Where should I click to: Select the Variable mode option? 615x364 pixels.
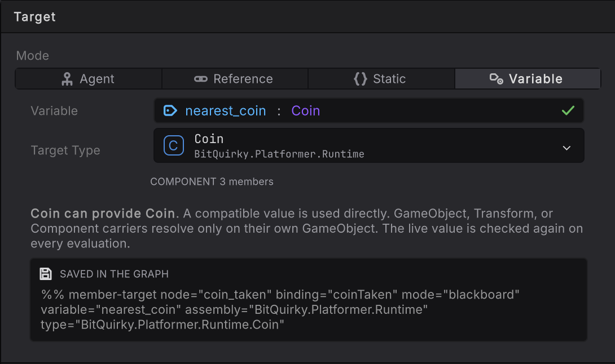point(528,79)
